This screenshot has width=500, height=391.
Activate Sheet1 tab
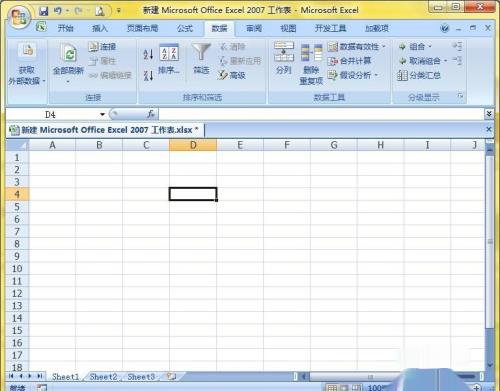click(x=66, y=377)
